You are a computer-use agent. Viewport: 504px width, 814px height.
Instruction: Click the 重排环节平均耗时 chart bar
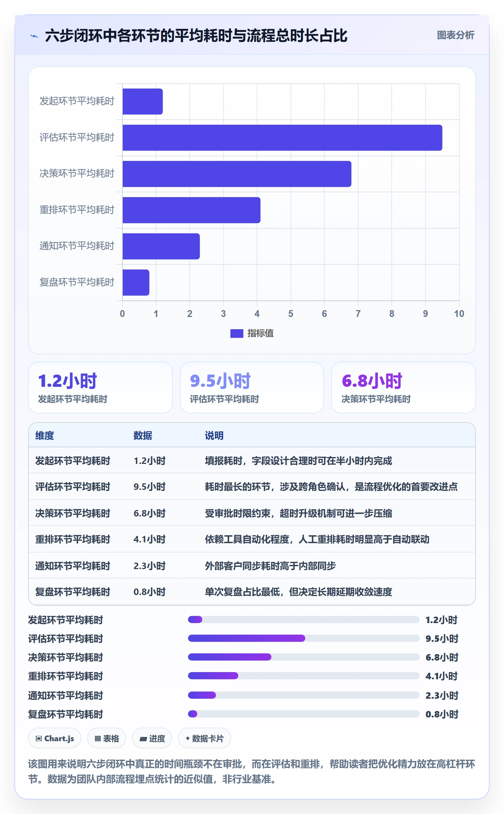(x=191, y=210)
